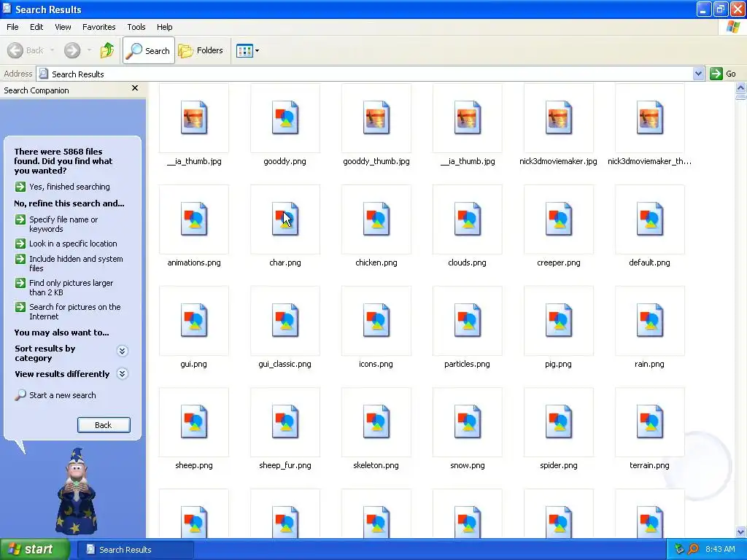
Task: Open the File menu
Action: [x=13, y=27]
